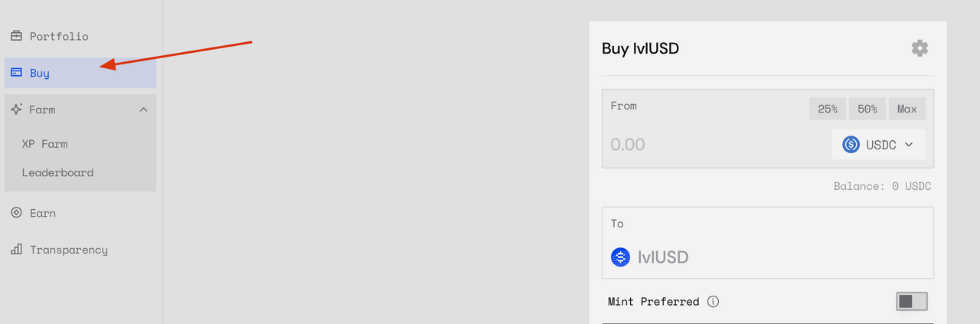Viewport: 980px width, 324px height.
Task: Click the Mint Preferred info icon
Action: tap(713, 302)
